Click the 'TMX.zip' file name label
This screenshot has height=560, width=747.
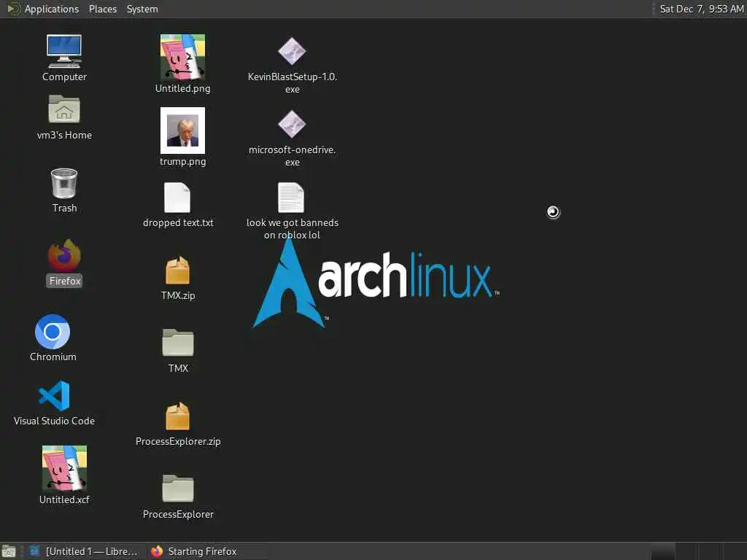click(x=178, y=296)
